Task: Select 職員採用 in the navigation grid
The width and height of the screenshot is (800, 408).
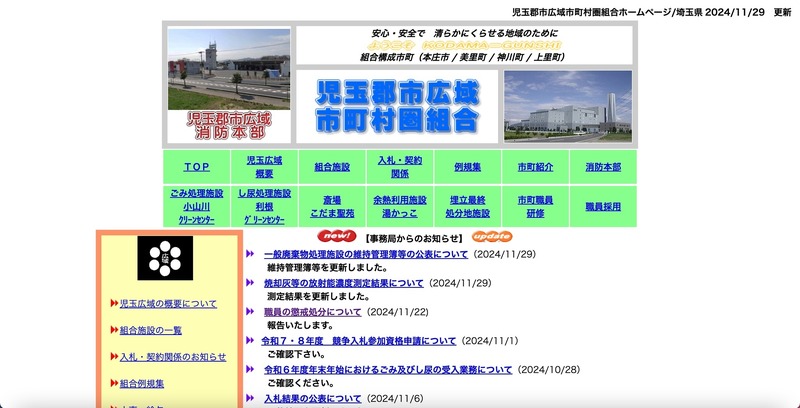Action: pos(603,207)
